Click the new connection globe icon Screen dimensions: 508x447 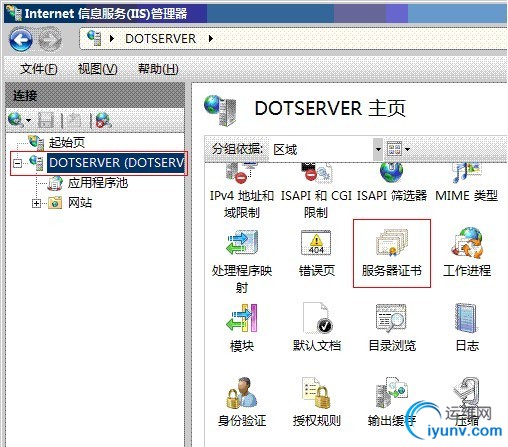tap(15, 120)
